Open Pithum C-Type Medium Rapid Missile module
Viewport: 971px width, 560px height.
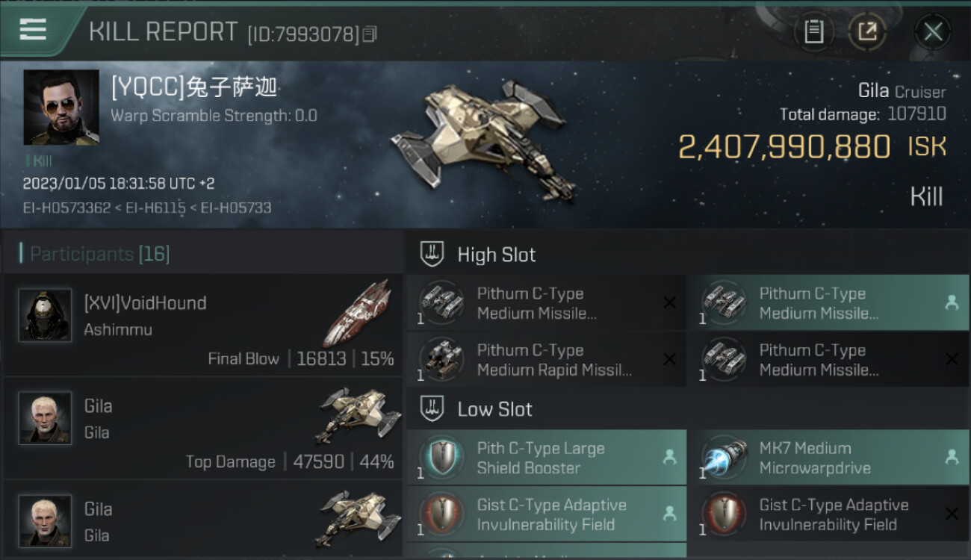pyautogui.click(x=547, y=360)
